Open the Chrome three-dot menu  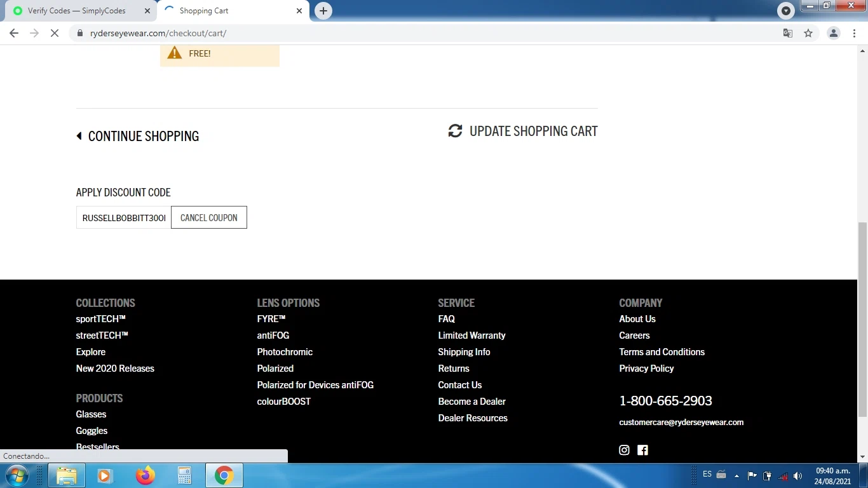[x=855, y=33]
